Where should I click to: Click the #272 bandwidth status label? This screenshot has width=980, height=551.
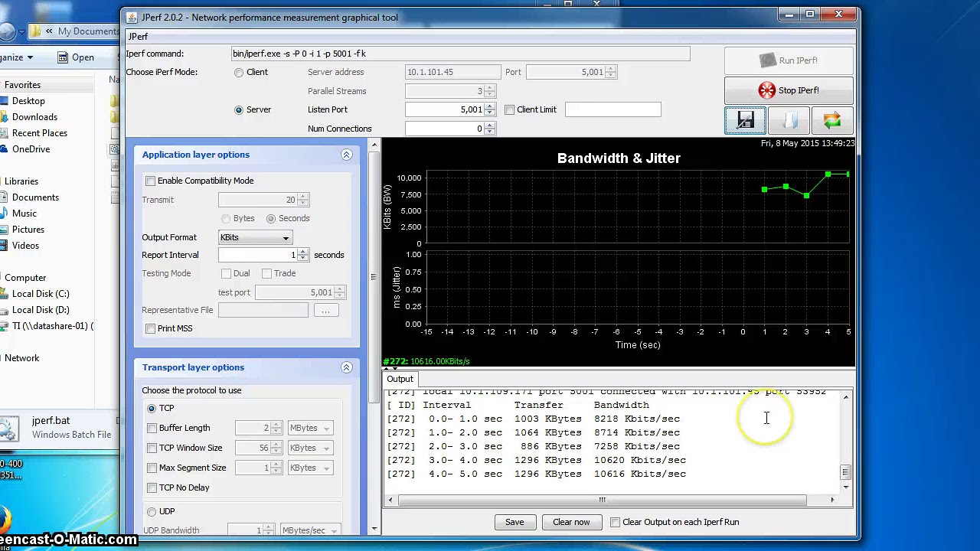(x=426, y=361)
